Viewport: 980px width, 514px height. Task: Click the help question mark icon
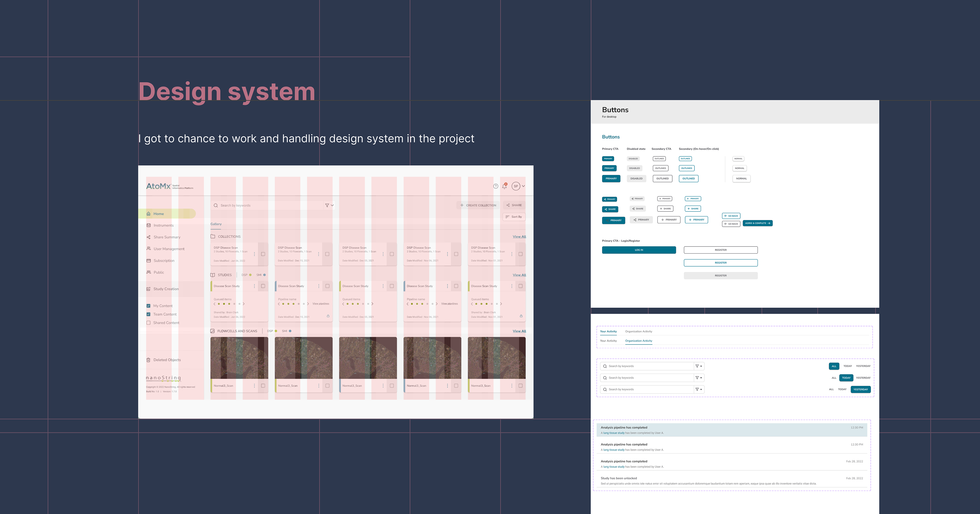point(495,186)
